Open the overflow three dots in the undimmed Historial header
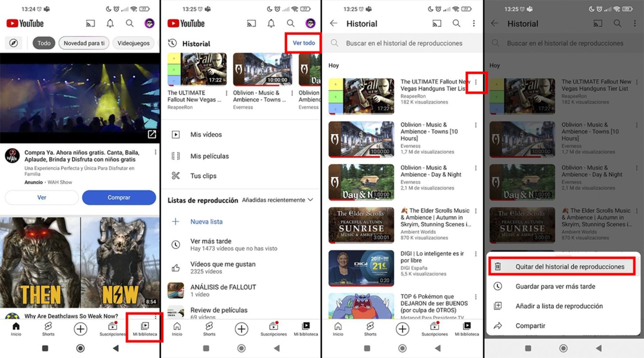 click(x=474, y=23)
